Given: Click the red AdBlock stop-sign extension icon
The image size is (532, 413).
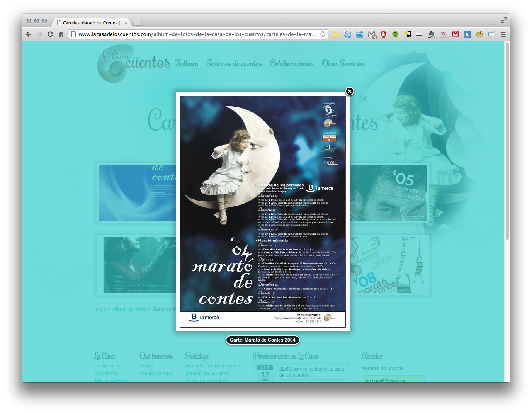Looking at the screenshot, I should click(383, 34).
